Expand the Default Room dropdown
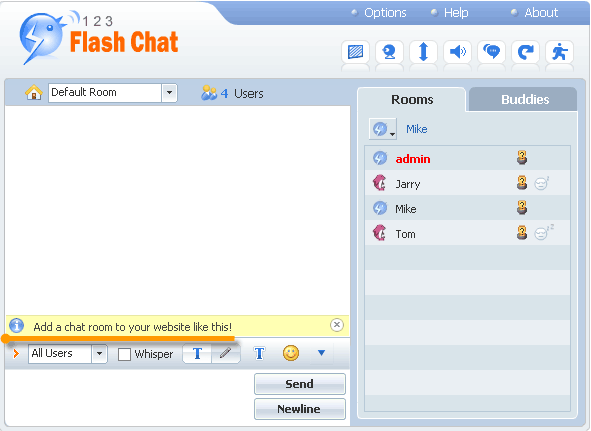Screen dimensions: 591x431 coord(169,92)
